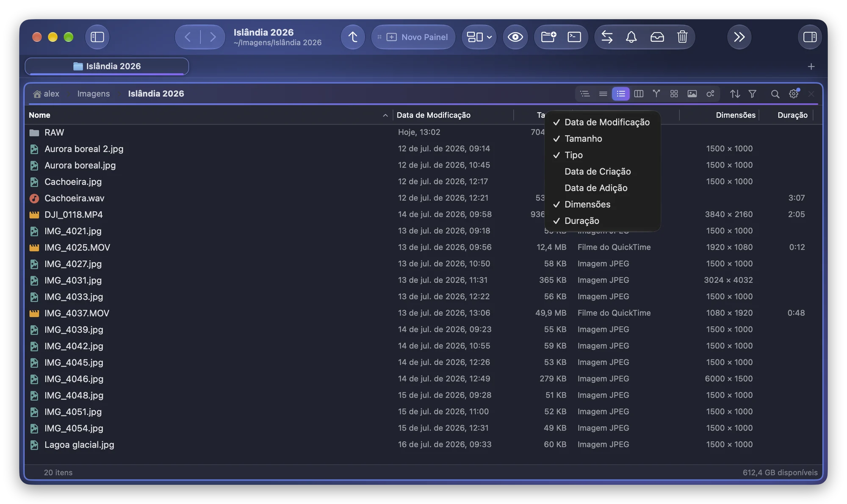Click the trash icon in the toolbar
Image resolution: width=847 pixels, height=504 pixels.
click(x=682, y=37)
